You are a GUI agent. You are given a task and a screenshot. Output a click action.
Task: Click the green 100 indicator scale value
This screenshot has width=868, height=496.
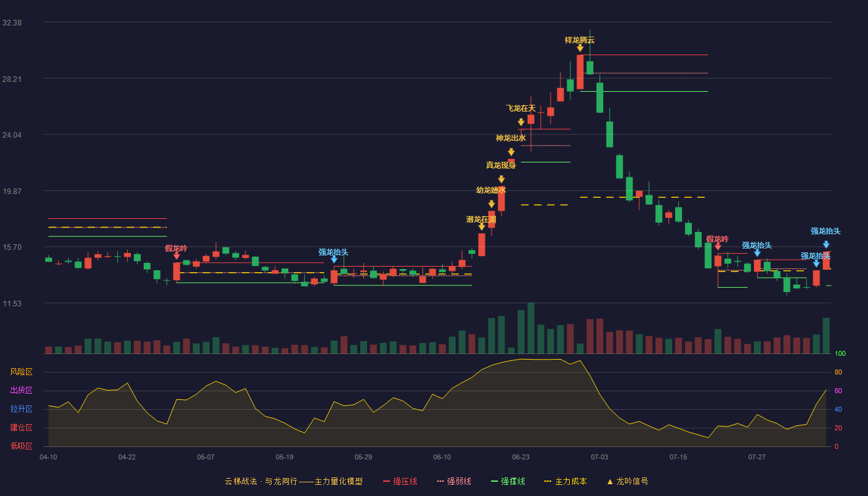840,353
